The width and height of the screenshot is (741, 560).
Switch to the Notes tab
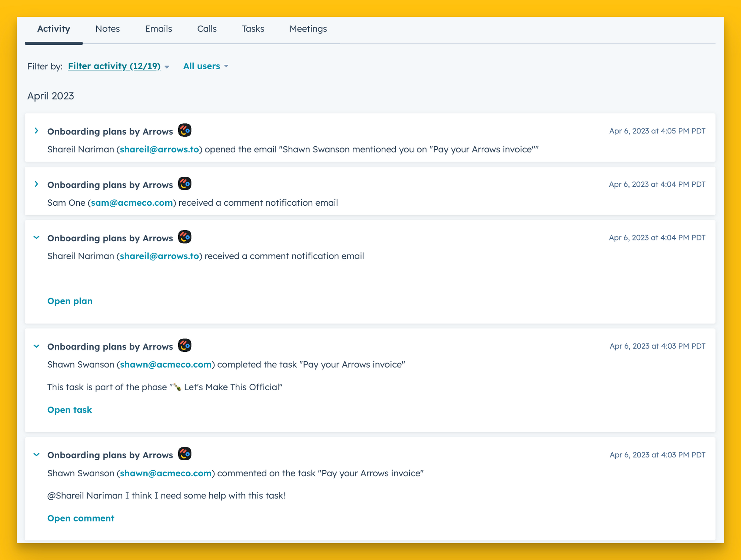107,29
